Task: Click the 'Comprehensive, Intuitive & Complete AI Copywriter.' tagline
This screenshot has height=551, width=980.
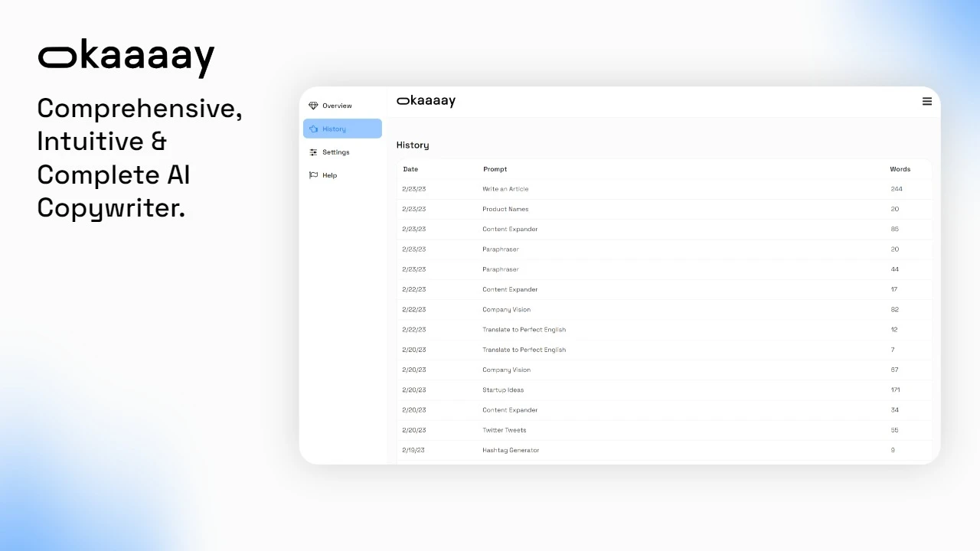Action: [140, 158]
